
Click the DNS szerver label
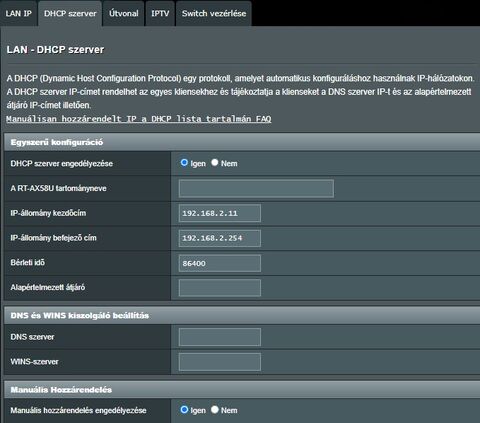[x=32, y=337]
